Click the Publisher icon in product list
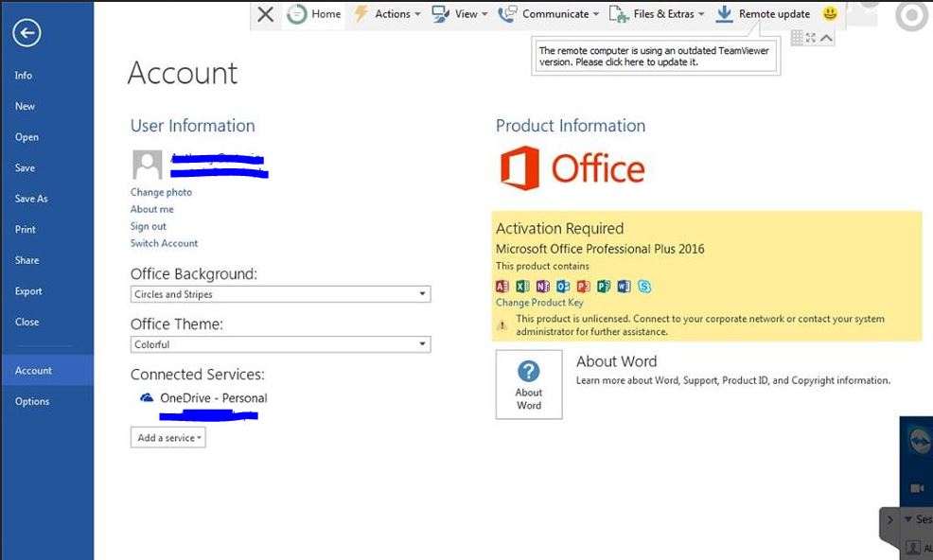The width and height of the screenshot is (933, 560). (604, 287)
